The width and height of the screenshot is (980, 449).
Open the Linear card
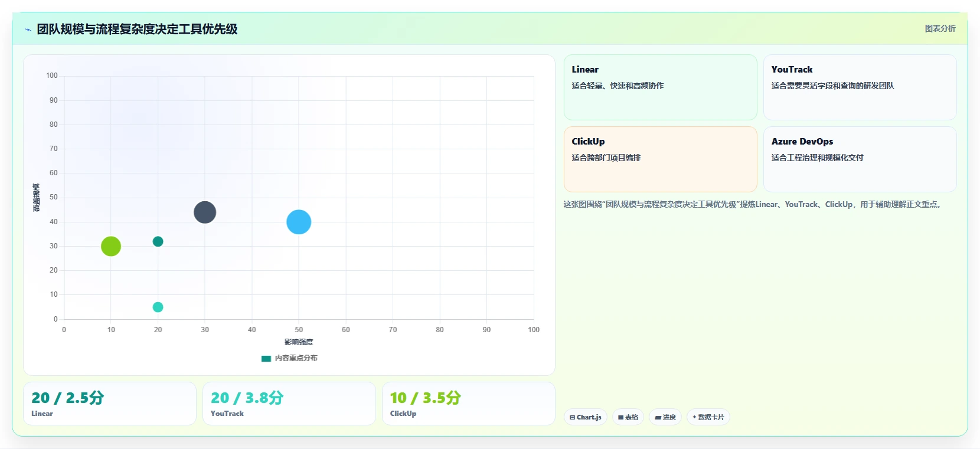point(660,87)
